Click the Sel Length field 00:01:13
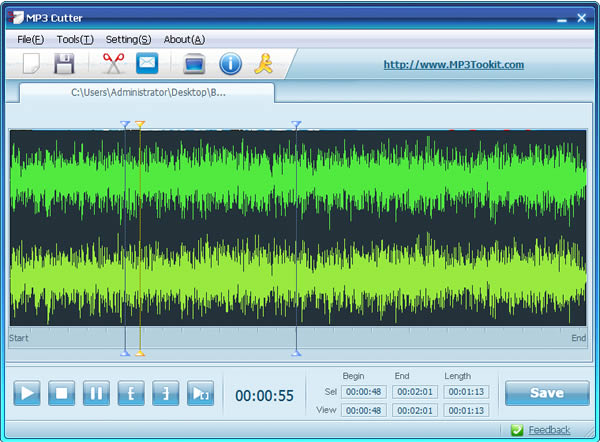Viewport: 600px width, 442px height. 466,392
